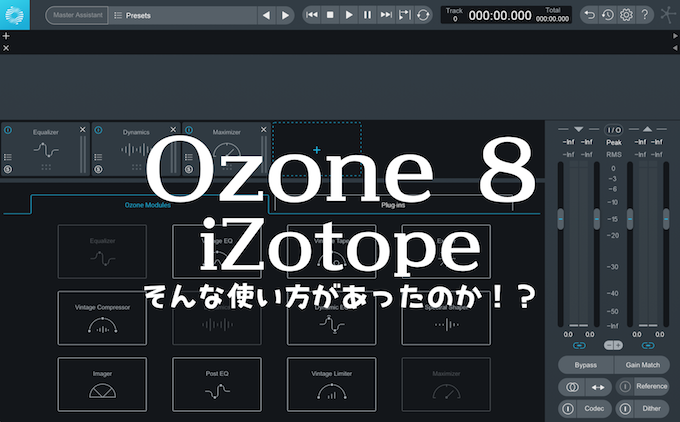Viewport: 680px width, 422px height.
Task: Toggle Equalizer module power
Action: click(x=8, y=130)
